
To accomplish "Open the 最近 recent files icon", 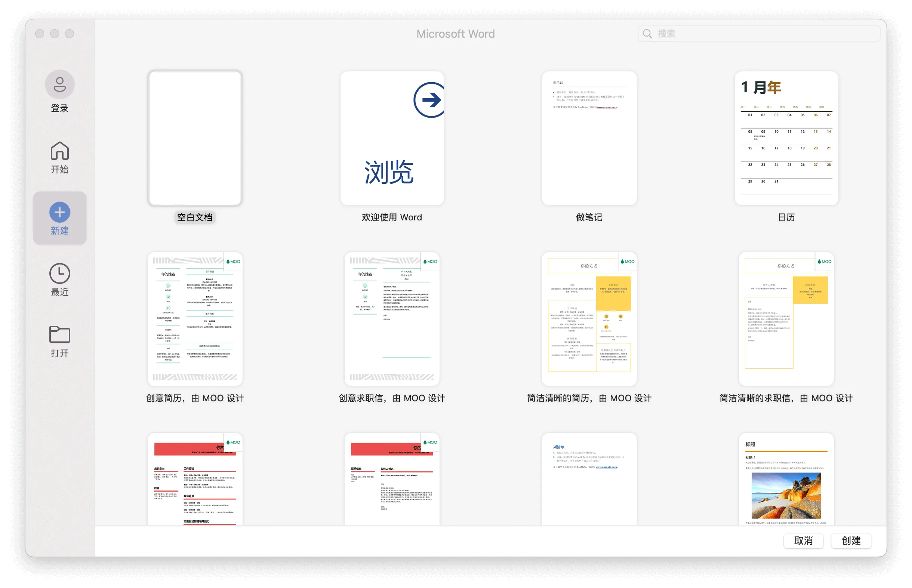I will tap(59, 273).
